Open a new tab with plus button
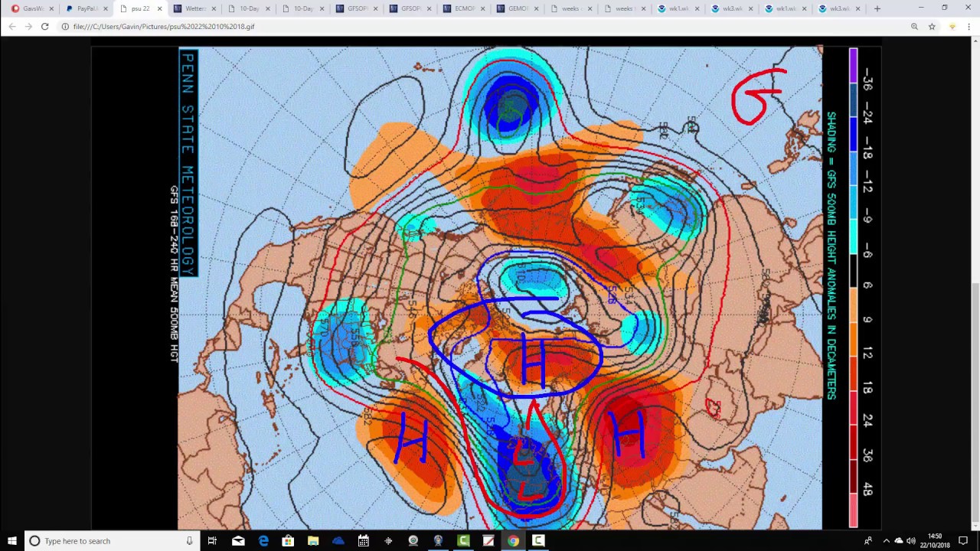980x551 pixels. (877, 8)
